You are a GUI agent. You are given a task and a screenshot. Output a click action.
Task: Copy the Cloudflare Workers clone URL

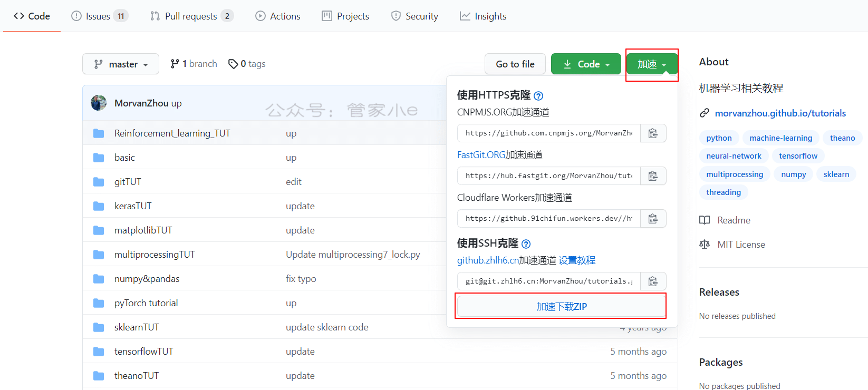pos(653,219)
